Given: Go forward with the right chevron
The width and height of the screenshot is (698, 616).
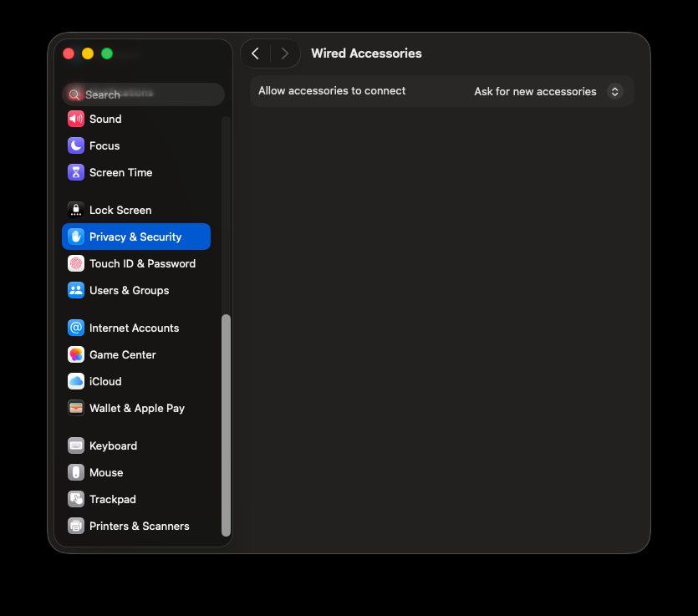Looking at the screenshot, I should coord(285,53).
